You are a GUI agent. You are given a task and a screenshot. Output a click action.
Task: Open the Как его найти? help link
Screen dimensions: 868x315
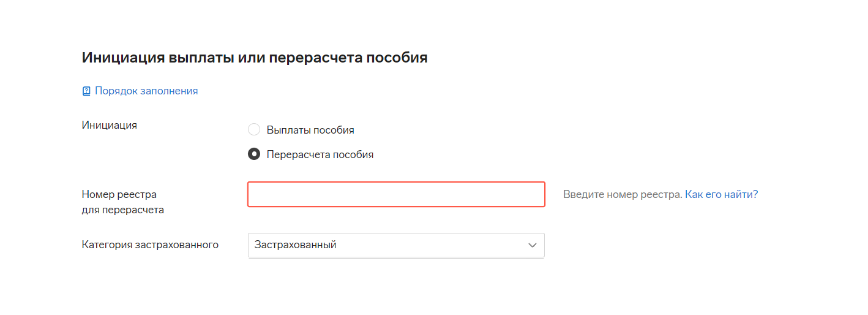[721, 194]
